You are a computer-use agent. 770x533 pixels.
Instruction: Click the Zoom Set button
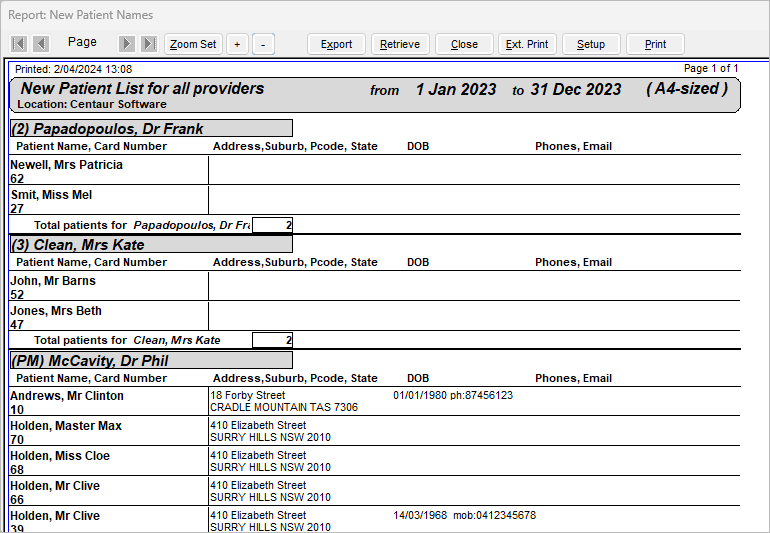coord(193,44)
